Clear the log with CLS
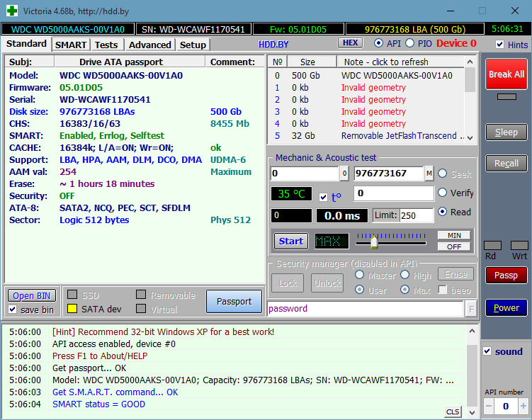 coord(453,412)
